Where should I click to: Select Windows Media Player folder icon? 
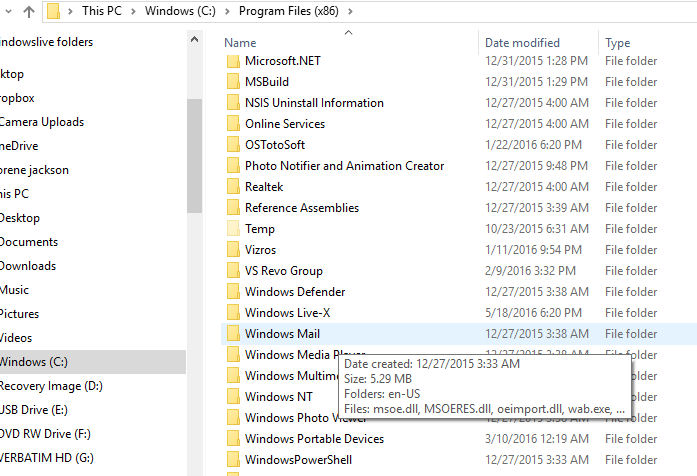(x=233, y=355)
